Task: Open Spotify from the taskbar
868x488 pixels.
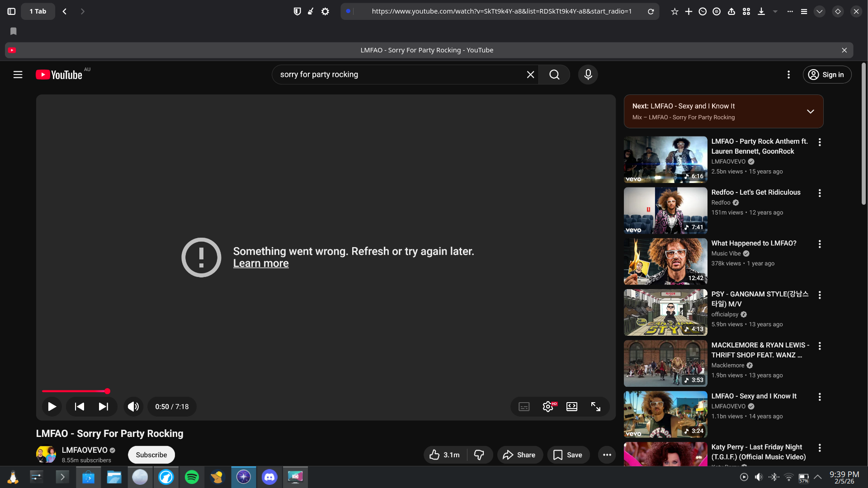Action: [192, 477]
